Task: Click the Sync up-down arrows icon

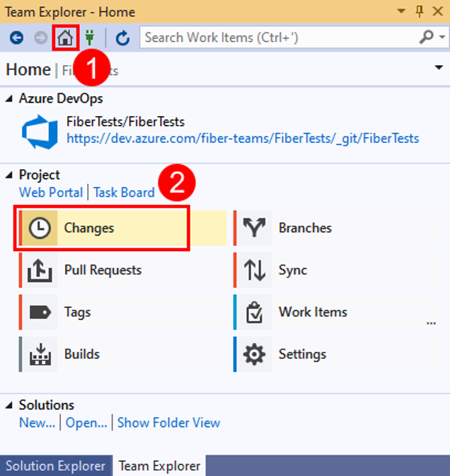Action: (254, 270)
